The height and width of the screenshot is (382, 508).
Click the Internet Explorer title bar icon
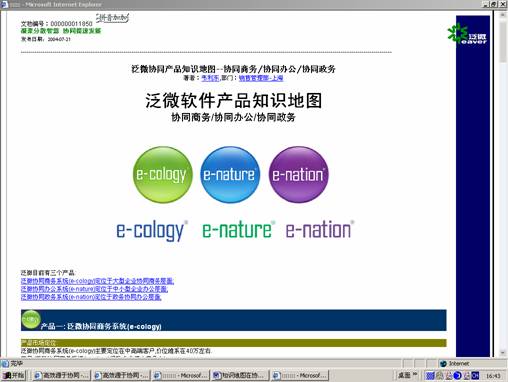[4, 4]
